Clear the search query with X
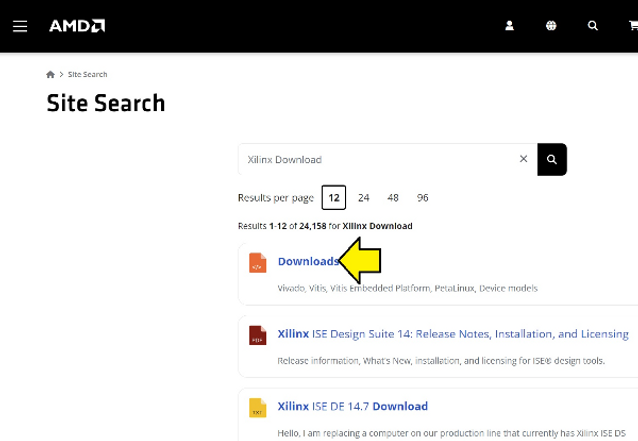The height and width of the screenshot is (441, 638). pyautogui.click(x=523, y=159)
